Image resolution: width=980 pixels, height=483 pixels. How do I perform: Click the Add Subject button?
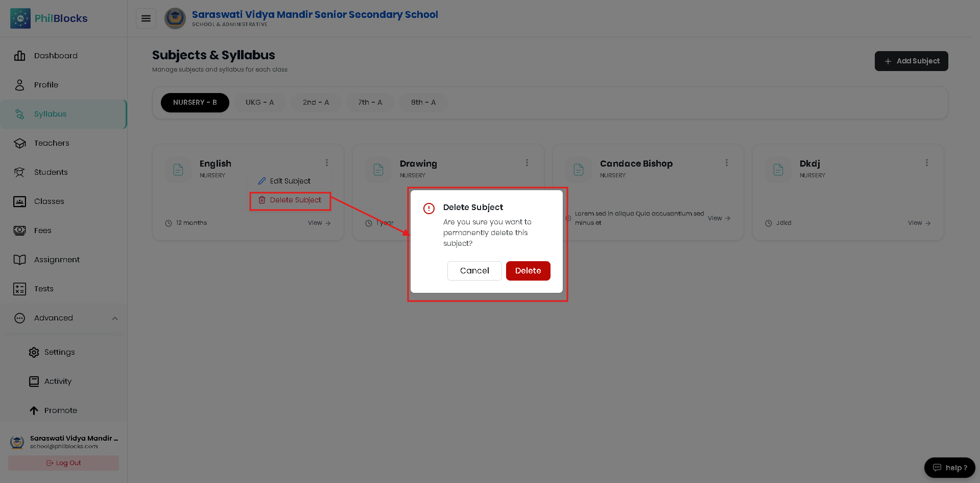(x=912, y=61)
